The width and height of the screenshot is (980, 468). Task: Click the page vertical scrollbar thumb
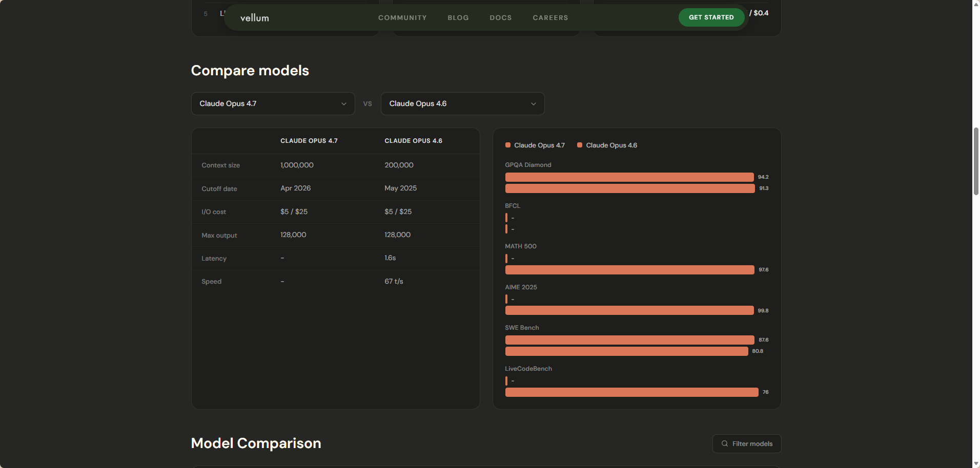(x=976, y=161)
